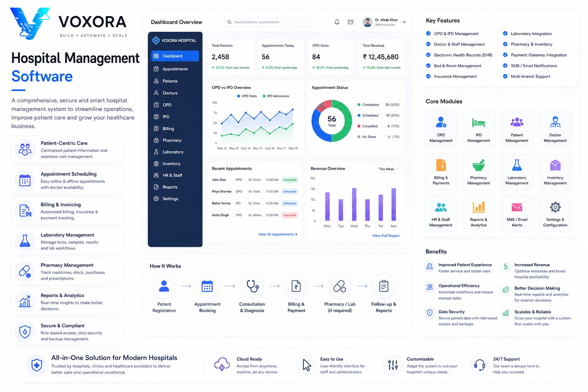This screenshot has height=392, width=588.
Task: Open Doctors in the sidebar
Action: [175, 93]
